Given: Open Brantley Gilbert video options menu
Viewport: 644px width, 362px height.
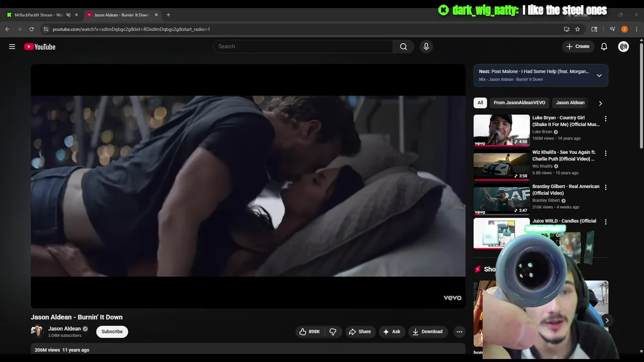Looking at the screenshot, I should coord(606,187).
